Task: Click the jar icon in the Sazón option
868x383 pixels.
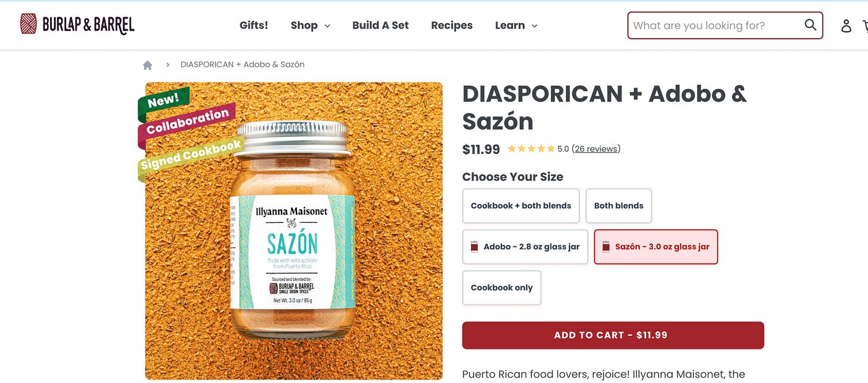Action: pyautogui.click(x=606, y=247)
